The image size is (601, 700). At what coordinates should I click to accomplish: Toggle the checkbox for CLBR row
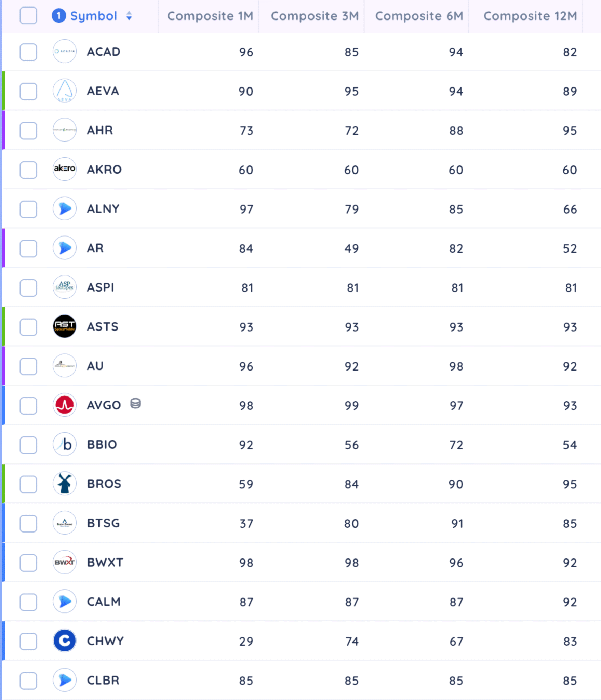[29, 680]
